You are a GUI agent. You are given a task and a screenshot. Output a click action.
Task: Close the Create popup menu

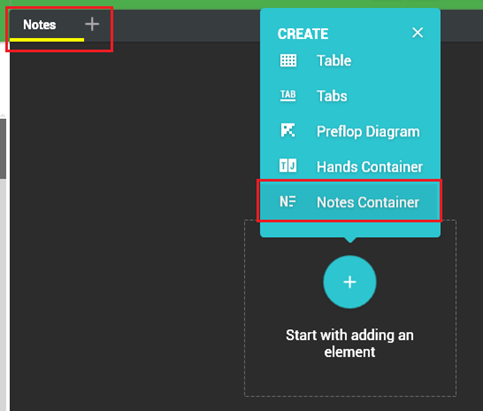tap(417, 33)
